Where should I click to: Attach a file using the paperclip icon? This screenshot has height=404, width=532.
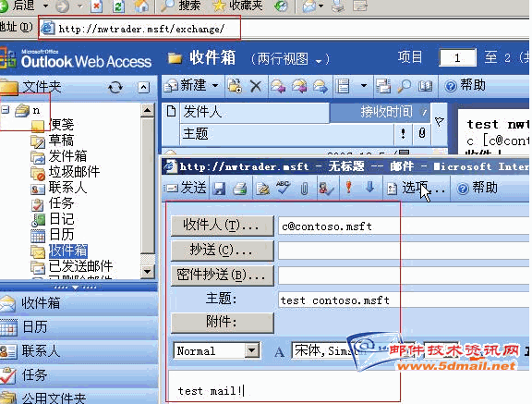coord(305,189)
